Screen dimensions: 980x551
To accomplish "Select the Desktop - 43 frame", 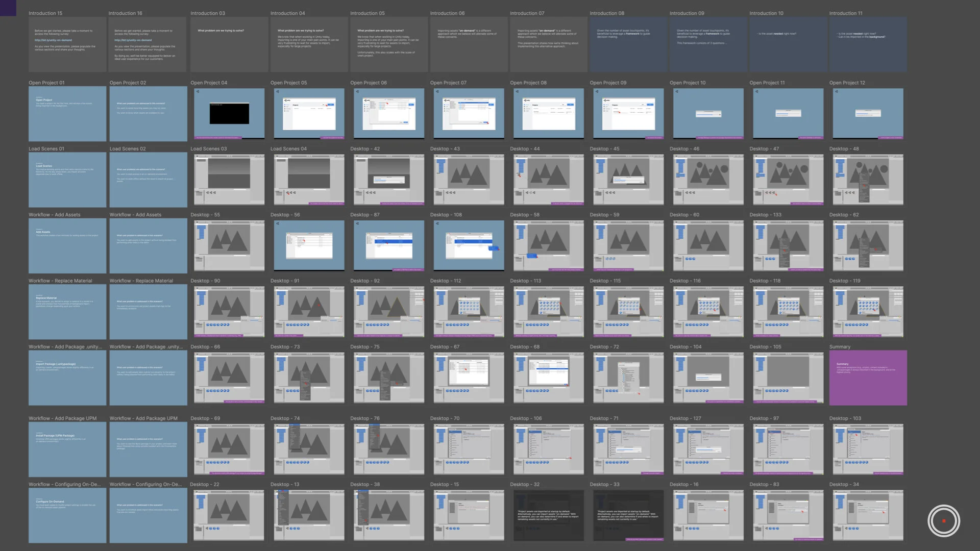I will click(469, 180).
